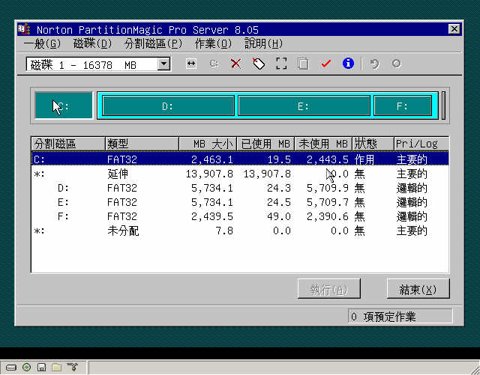The width and height of the screenshot is (480, 375).
Task: Click the grayed circle discard icon
Action: coord(396,63)
